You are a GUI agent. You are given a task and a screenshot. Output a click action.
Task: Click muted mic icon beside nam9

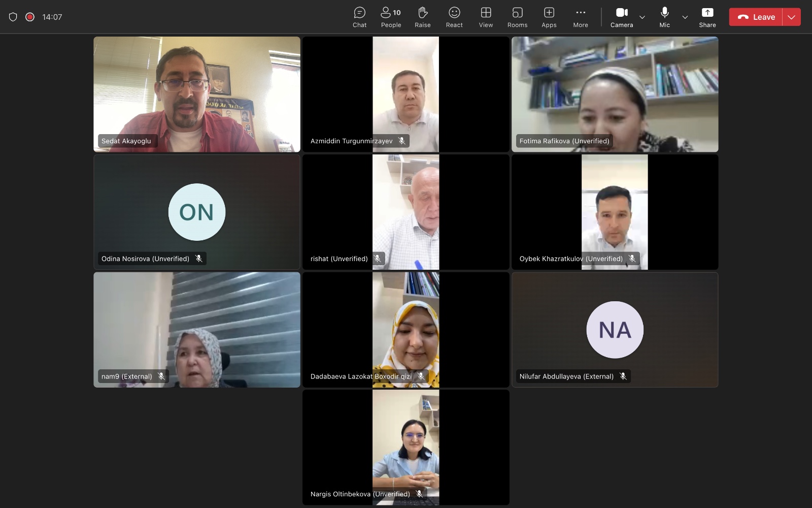pyautogui.click(x=161, y=376)
